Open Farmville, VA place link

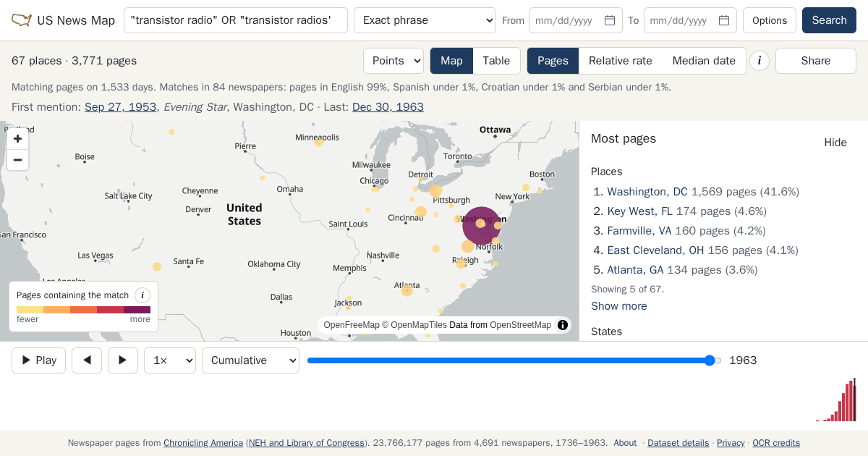pyautogui.click(x=639, y=231)
